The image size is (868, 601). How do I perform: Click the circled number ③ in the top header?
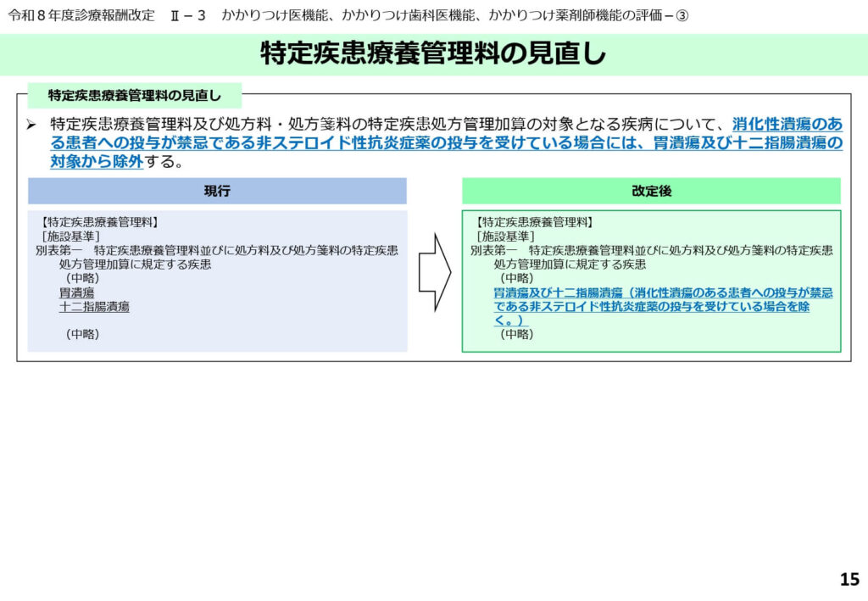point(682,16)
